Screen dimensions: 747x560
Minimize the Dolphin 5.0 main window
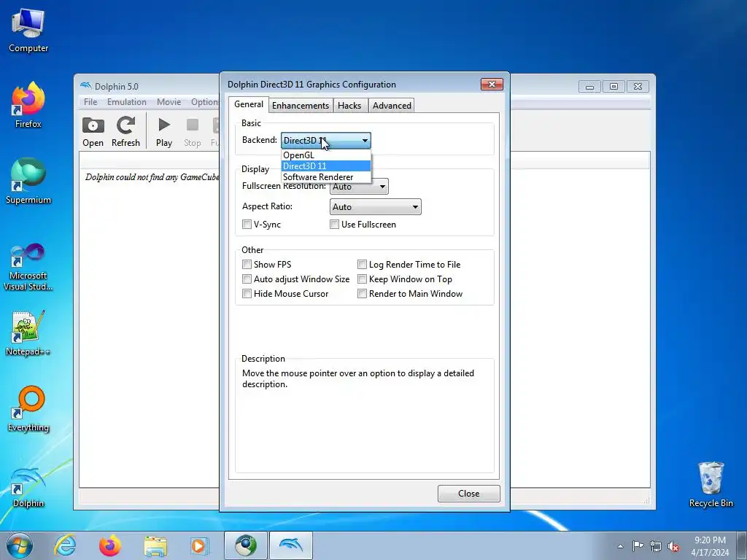589,87
